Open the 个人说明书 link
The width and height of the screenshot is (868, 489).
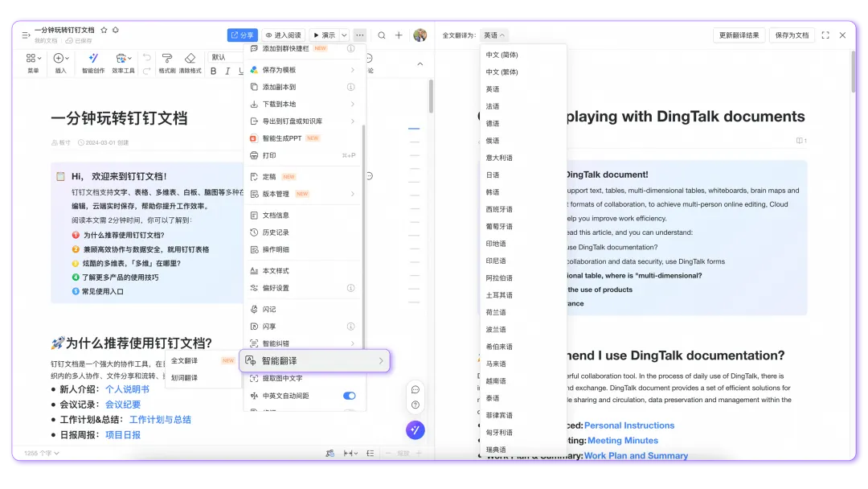pyautogui.click(x=127, y=389)
